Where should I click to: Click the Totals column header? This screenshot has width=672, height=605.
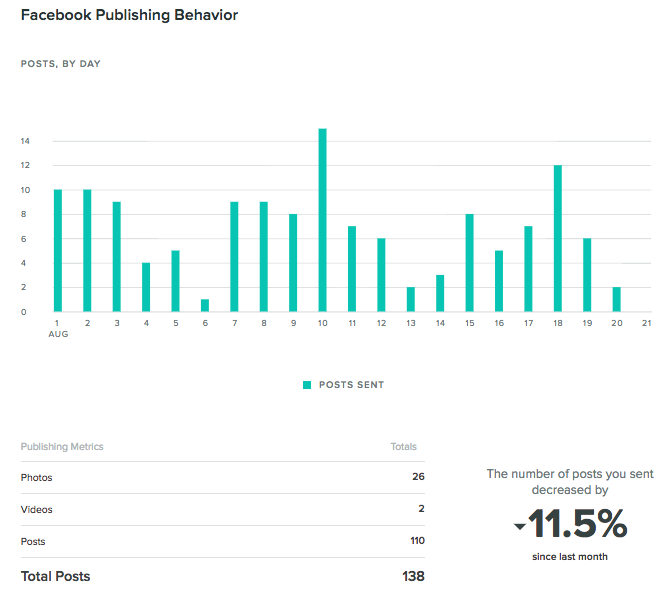tap(403, 447)
